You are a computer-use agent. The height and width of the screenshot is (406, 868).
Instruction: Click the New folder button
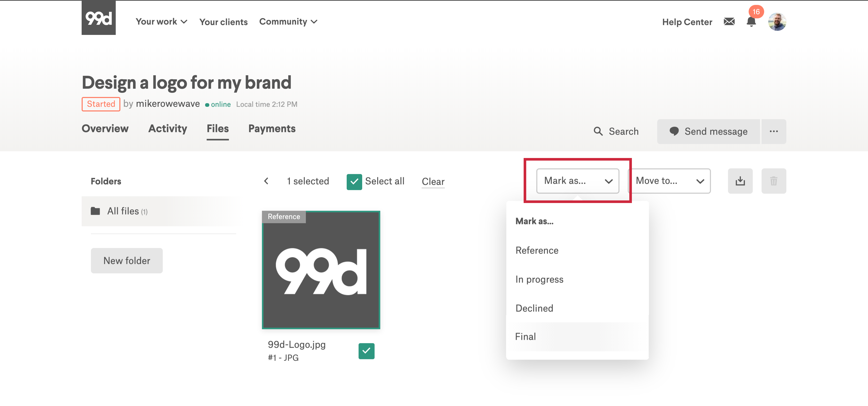[x=127, y=261]
